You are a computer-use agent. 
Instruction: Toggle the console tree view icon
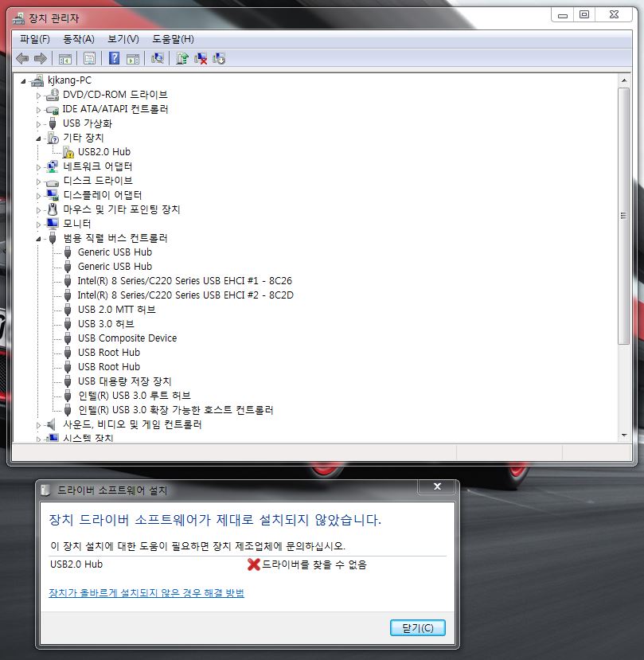click(x=65, y=58)
